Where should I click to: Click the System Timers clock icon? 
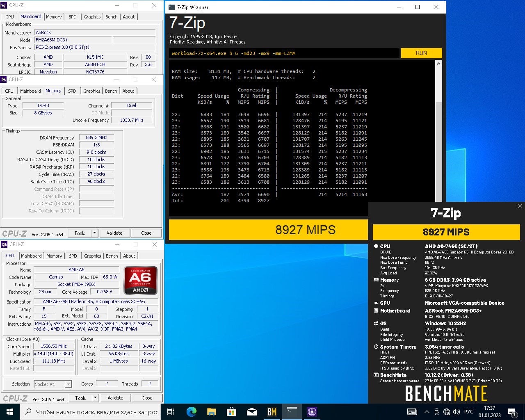pos(376,347)
